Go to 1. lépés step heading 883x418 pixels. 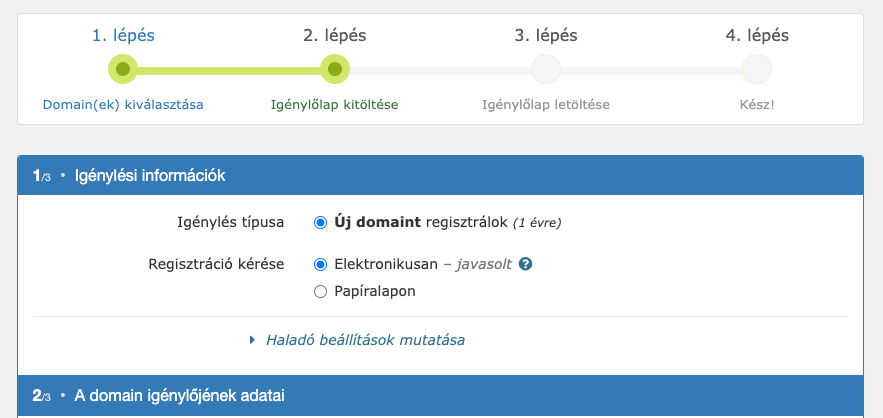(x=123, y=35)
